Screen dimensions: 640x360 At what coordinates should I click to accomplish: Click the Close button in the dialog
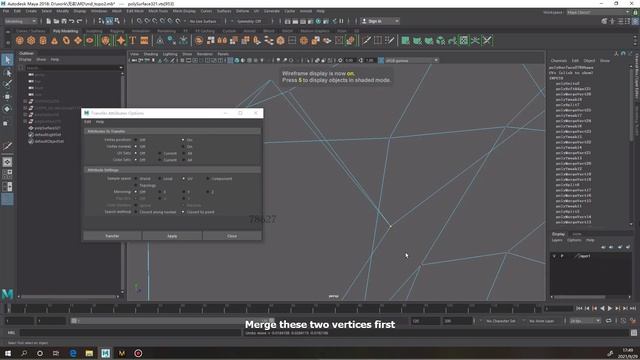(232, 236)
